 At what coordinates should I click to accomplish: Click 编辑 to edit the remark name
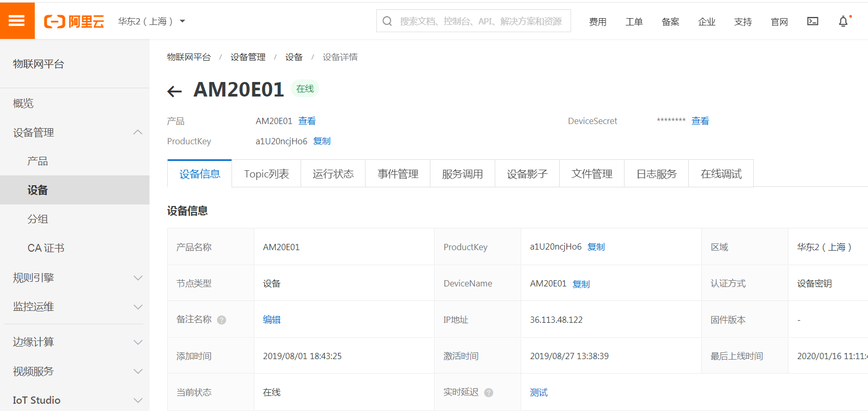(272, 320)
